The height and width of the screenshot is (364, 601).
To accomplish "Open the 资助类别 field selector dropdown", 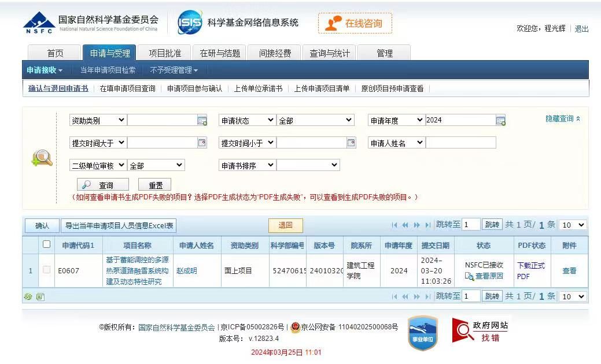I will [98, 120].
